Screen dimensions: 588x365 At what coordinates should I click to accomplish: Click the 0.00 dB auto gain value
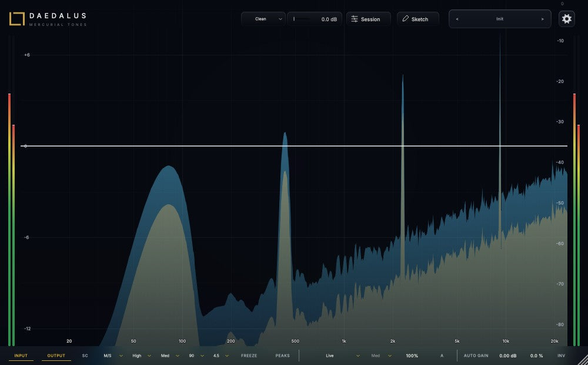(508, 356)
